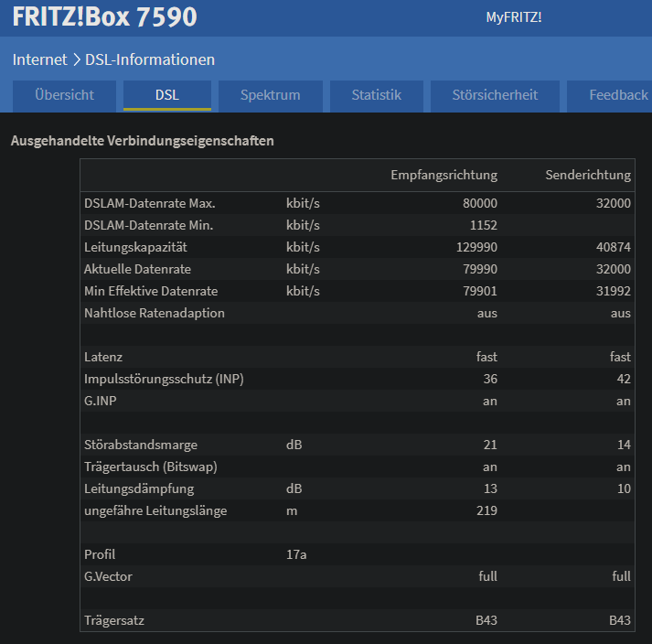The width and height of the screenshot is (652, 644).
Task: Switch to the Spektrum tab
Action: coord(271,96)
